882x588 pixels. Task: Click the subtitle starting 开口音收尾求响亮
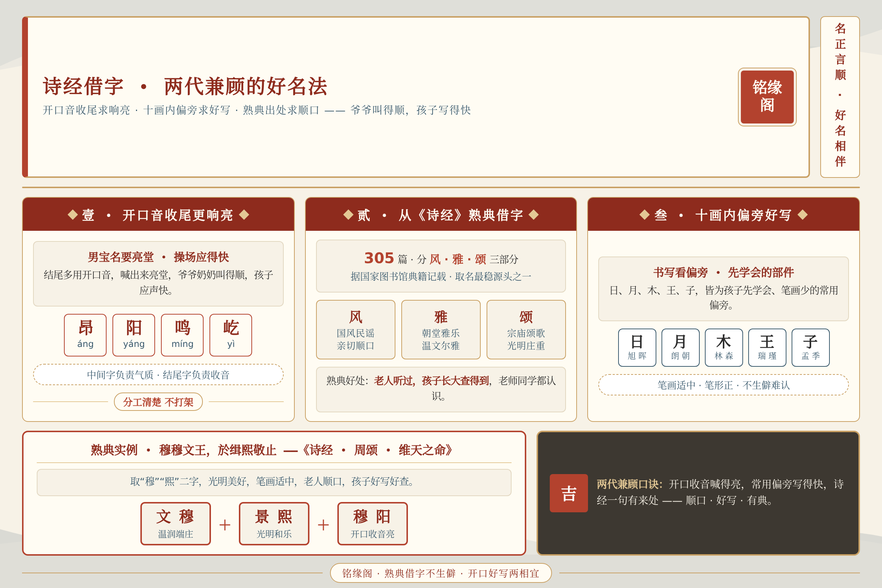click(x=257, y=110)
